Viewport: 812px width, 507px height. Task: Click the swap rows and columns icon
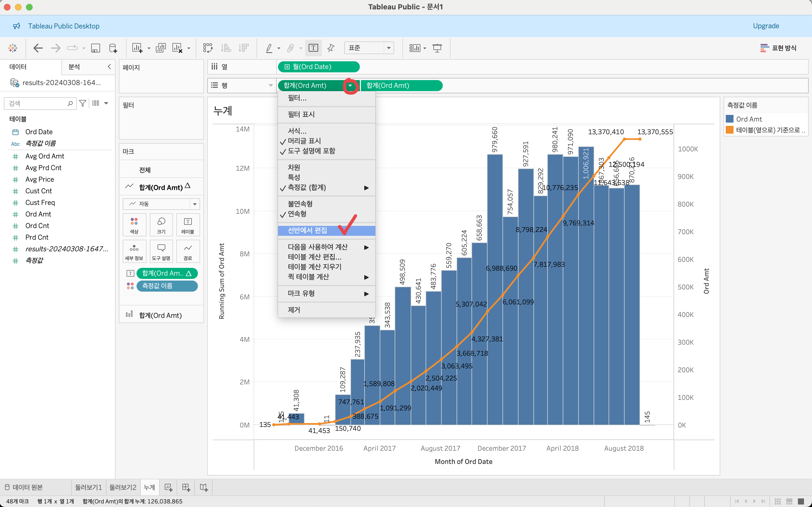(208, 48)
